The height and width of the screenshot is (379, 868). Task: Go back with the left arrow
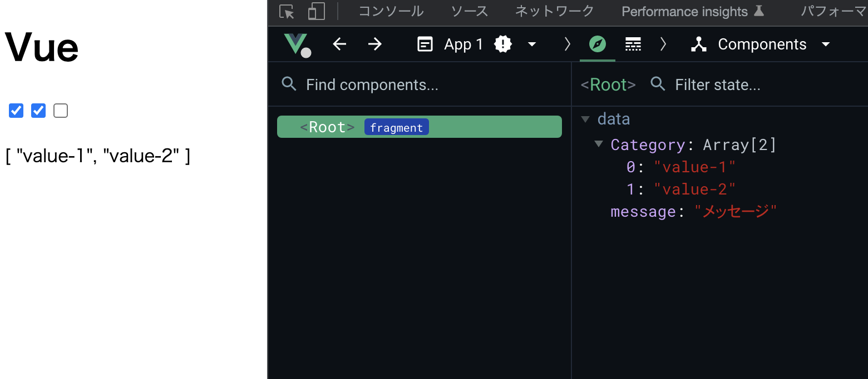pyautogui.click(x=339, y=44)
